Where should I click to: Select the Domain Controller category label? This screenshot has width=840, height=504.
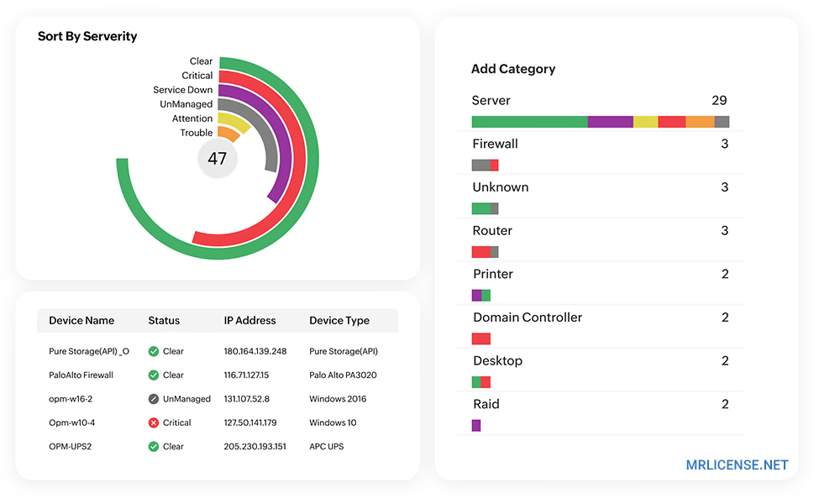[528, 317]
